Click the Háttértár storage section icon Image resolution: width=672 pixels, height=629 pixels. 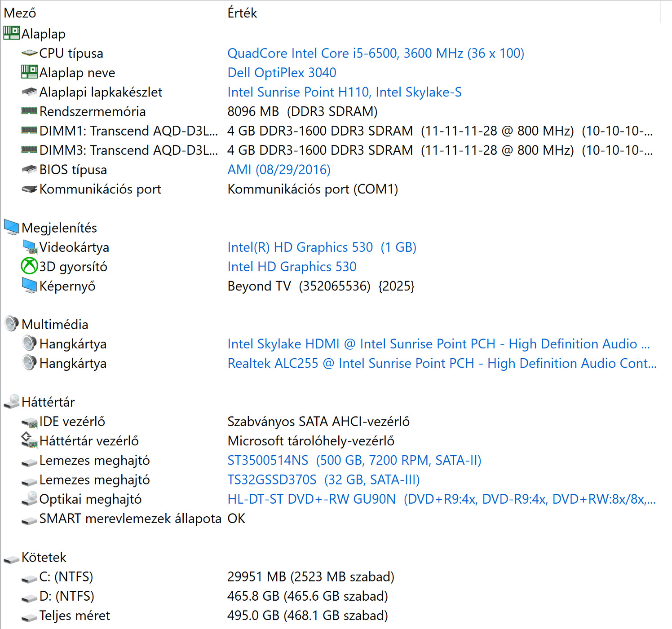click(11, 401)
